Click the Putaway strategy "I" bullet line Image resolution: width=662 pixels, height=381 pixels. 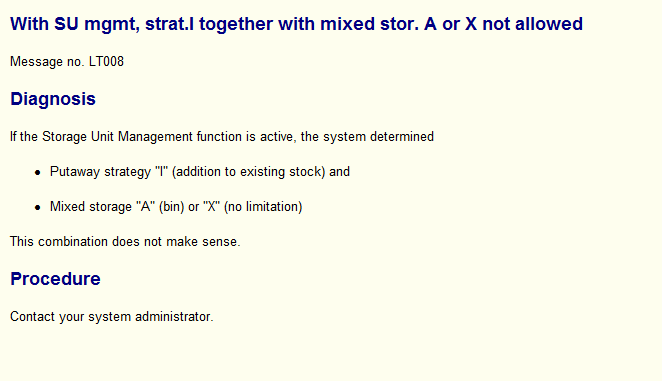[x=200, y=172]
